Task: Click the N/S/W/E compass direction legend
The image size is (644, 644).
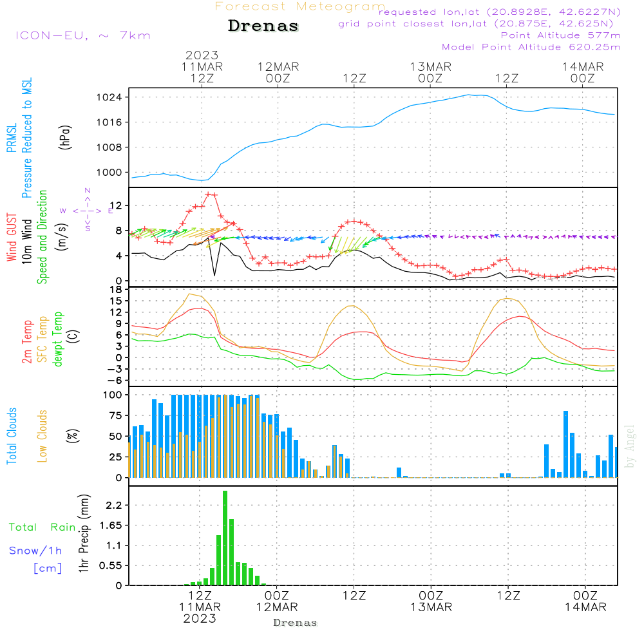Action: tap(88, 211)
